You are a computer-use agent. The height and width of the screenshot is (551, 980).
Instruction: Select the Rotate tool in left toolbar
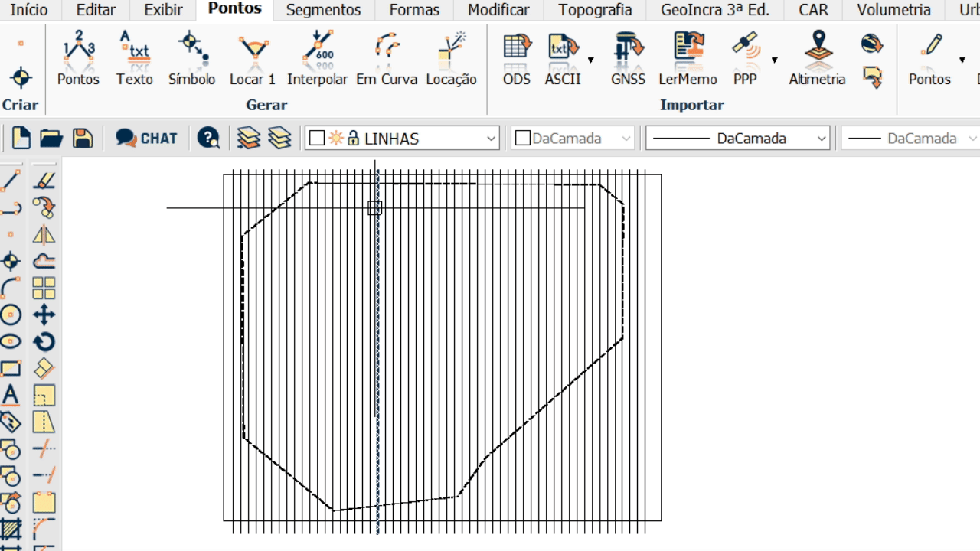click(x=44, y=342)
